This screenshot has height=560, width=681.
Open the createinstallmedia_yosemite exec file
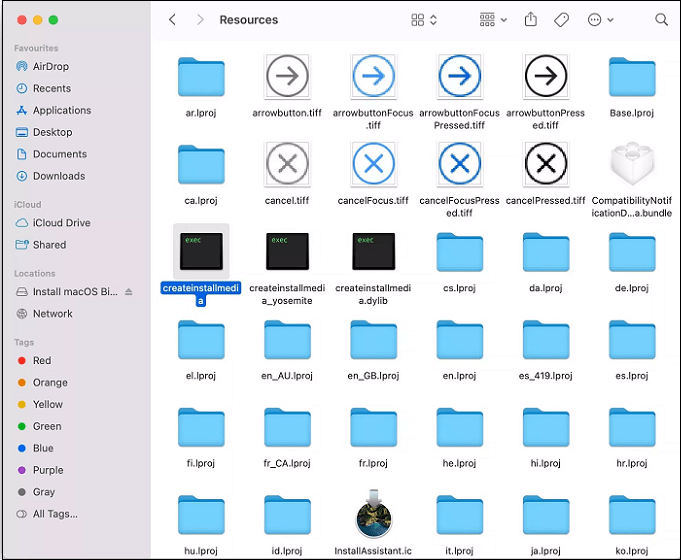287,252
